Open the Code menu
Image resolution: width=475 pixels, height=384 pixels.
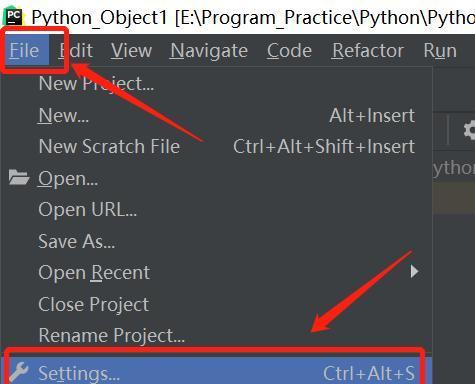pyautogui.click(x=289, y=51)
